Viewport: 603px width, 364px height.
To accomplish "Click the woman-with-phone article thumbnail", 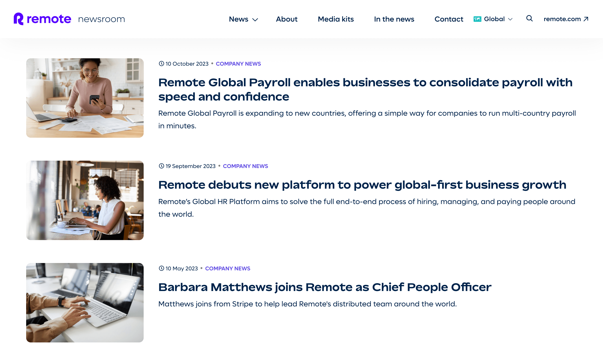I will coord(85,98).
